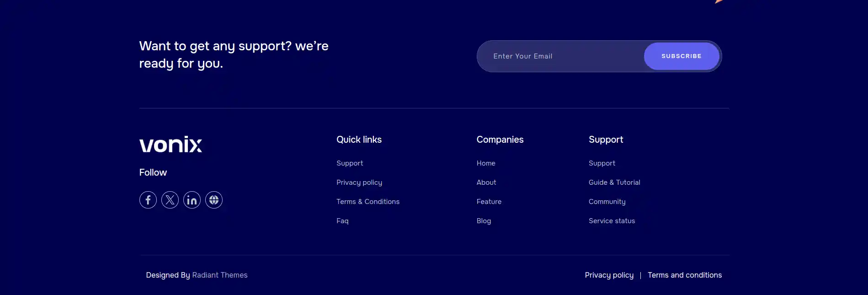Open the Facebook social icon

pos(148,200)
